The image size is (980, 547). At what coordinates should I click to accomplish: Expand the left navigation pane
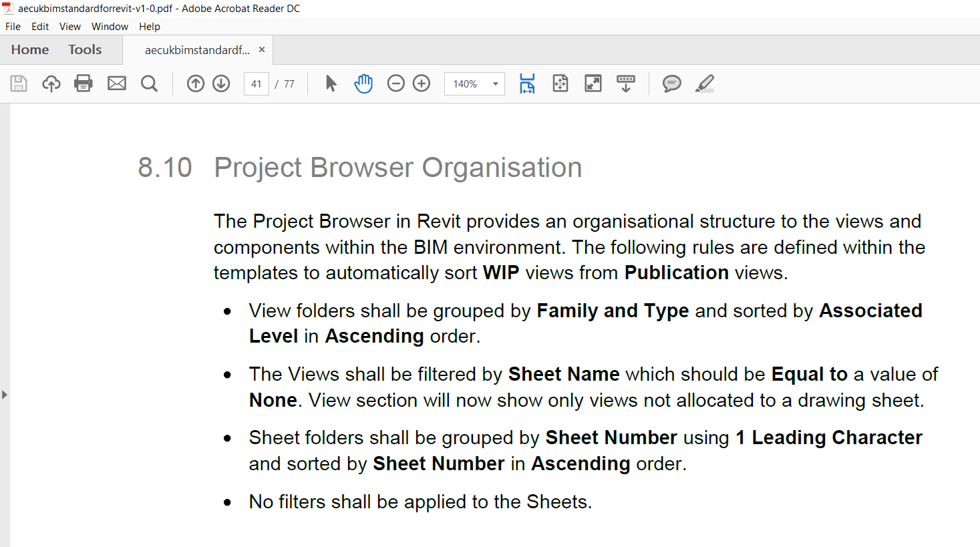5,395
